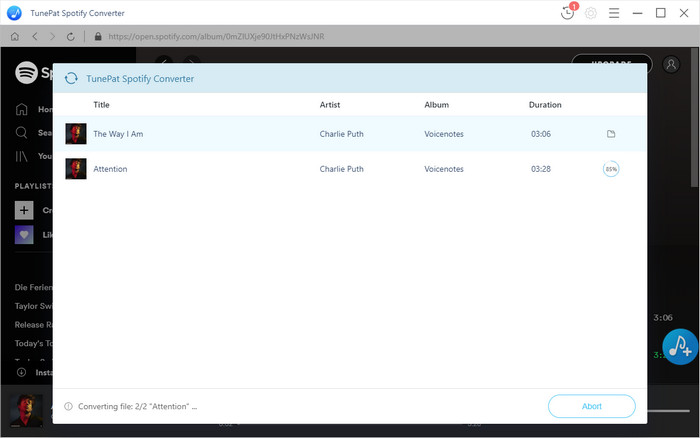Open the hamburger menu in title bar
The width and height of the screenshot is (700, 438).
[x=614, y=13]
